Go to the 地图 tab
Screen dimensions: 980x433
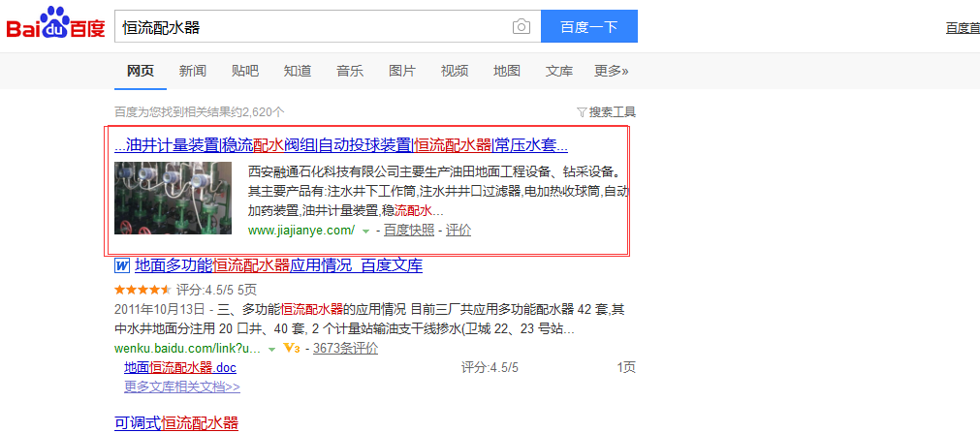click(506, 71)
